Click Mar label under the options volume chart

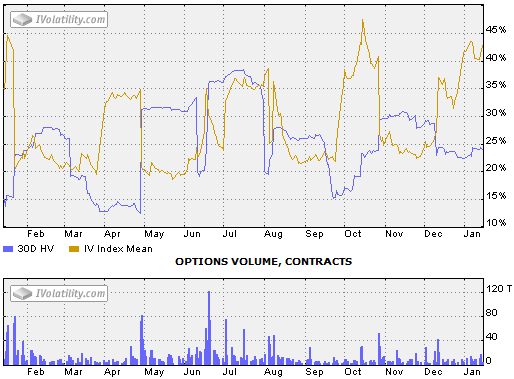pyautogui.click(x=73, y=372)
